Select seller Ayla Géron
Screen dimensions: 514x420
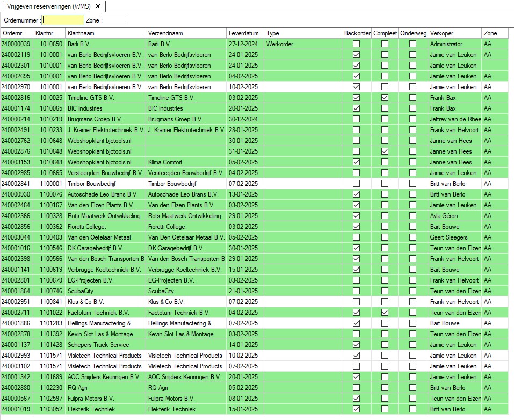tap(444, 216)
